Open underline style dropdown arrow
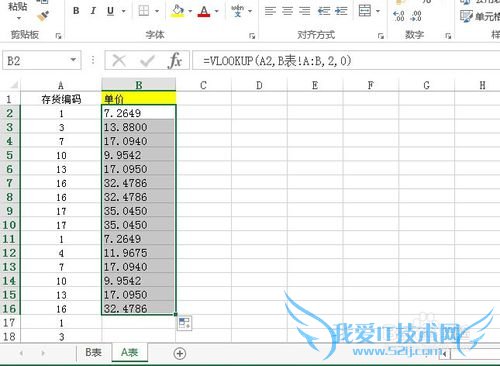This screenshot has height=366, width=500. click(123, 11)
